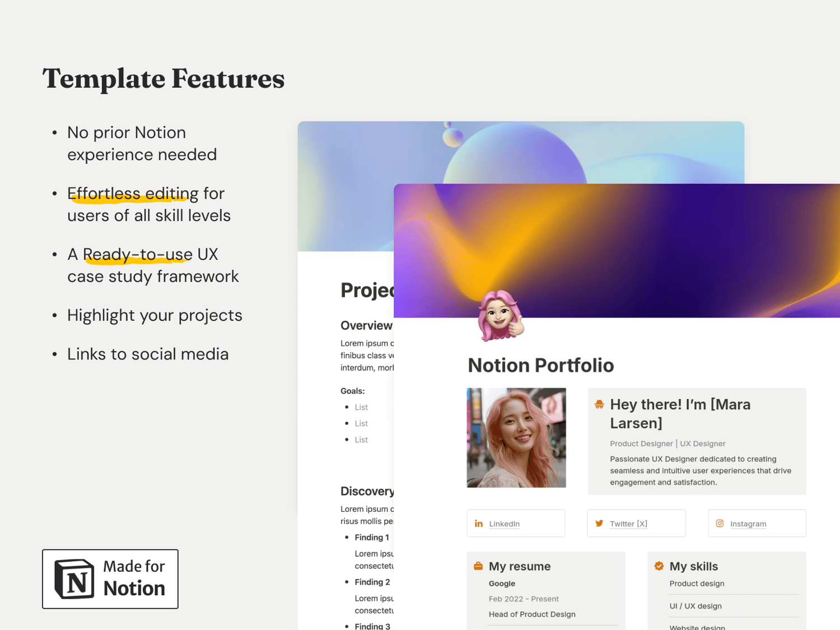Viewport: 840px width, 630px height.
Task: Click the Instagram camera icon
Action: coord(720,524)
